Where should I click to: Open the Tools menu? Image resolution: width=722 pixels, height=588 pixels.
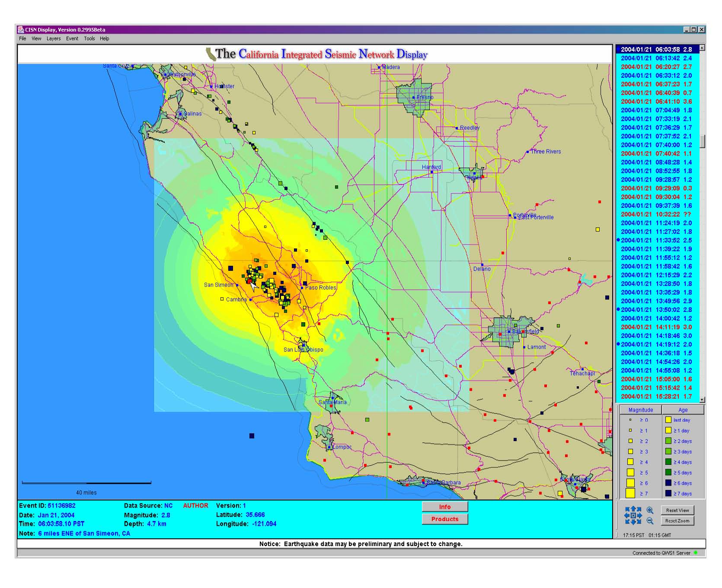pyautogui.click(x=89, y=38)
